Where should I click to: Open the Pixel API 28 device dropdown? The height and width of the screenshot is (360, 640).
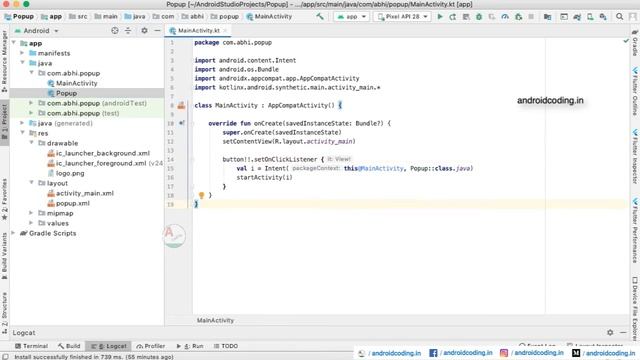[x=403, y=17]
